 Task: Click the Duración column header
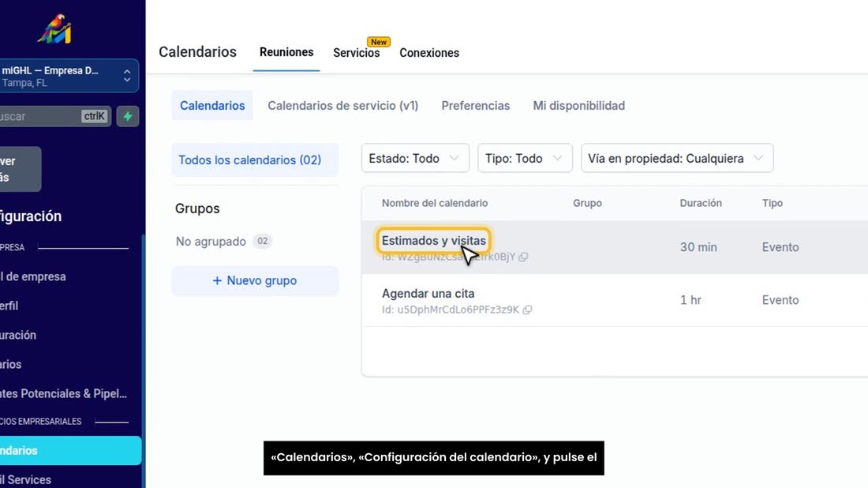coord(700,203)
